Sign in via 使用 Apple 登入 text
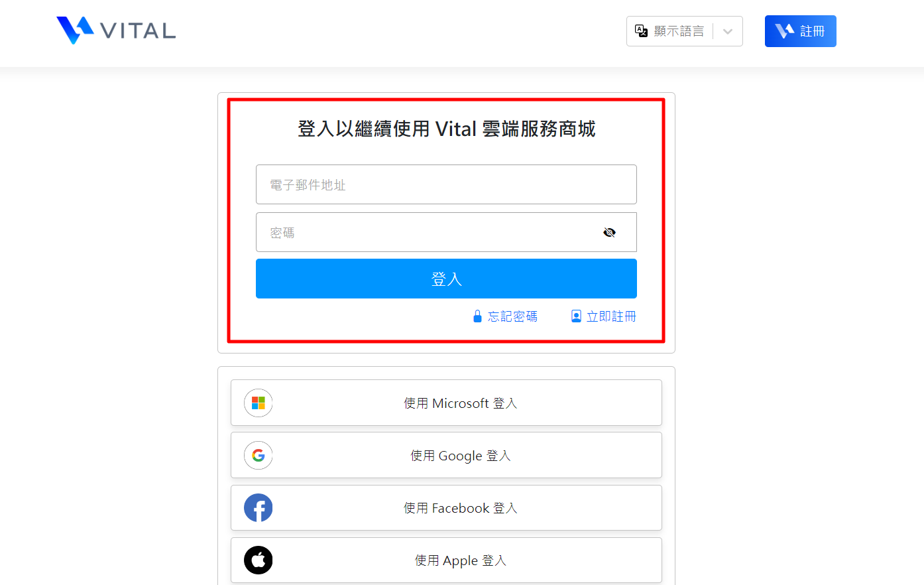Image resolution: width=924 pixels, height=585 pixels. point(460,560)
